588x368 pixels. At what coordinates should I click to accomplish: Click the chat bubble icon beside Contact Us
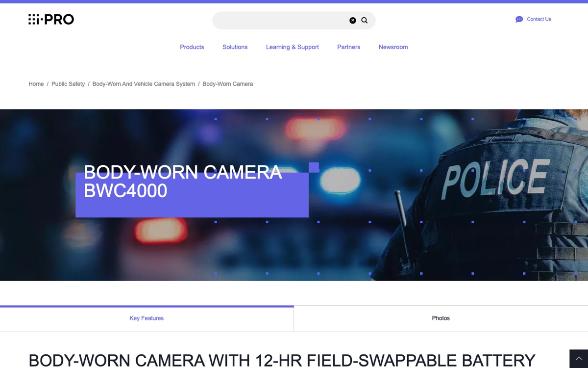(x=519, y=20)
